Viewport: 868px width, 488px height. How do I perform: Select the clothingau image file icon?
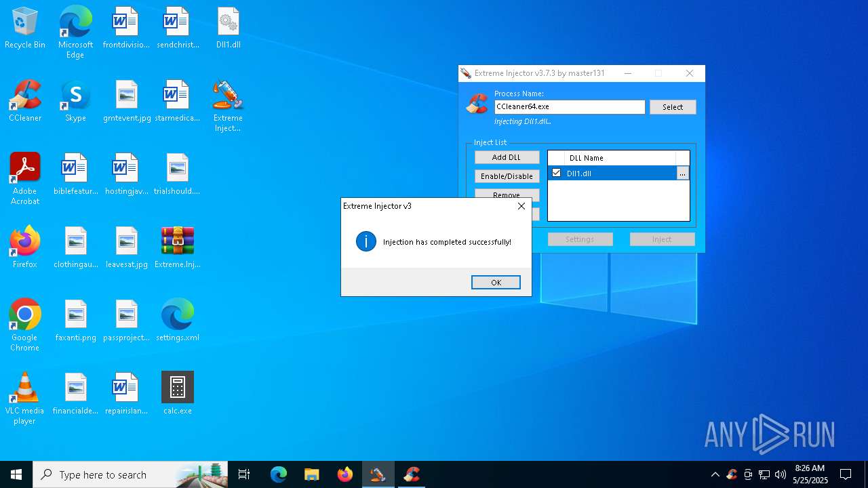[x=76, y=248]
